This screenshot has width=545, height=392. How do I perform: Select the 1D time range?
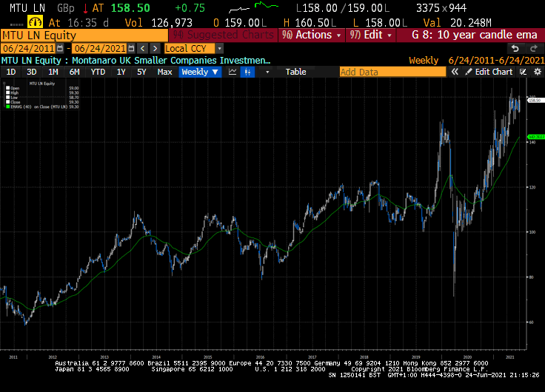pyautogui.click(x=11, y=72)
